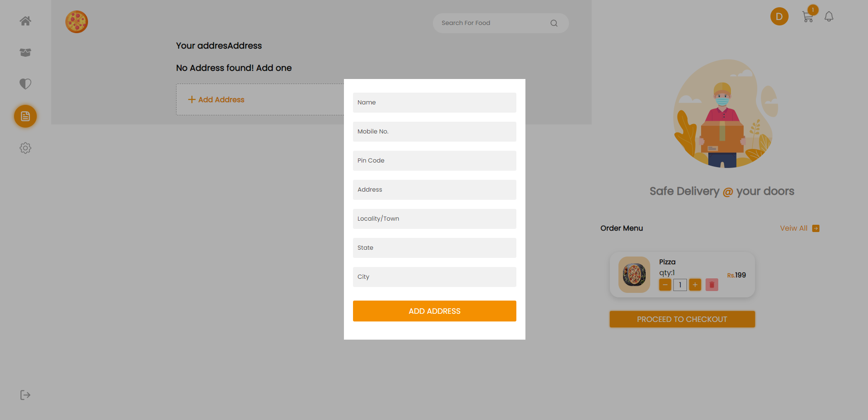
Task: Open the Home page from the sidebar
Action: coord(25,20)
